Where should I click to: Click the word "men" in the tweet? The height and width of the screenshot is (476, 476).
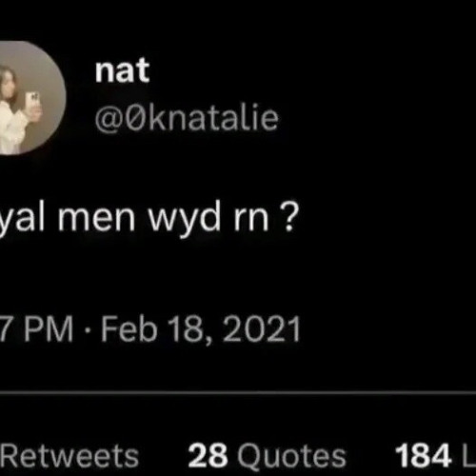[x=96, y=220]
